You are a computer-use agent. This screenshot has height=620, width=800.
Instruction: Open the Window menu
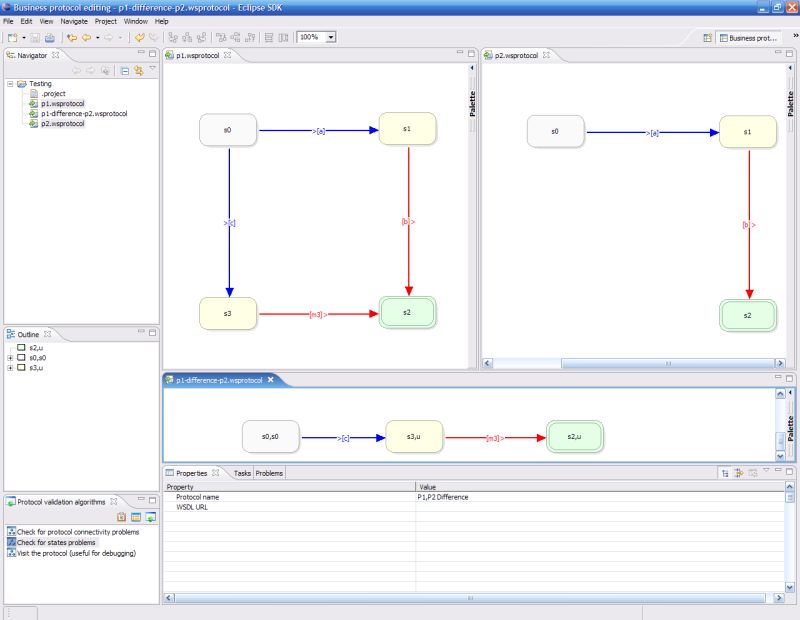(135, 21)
